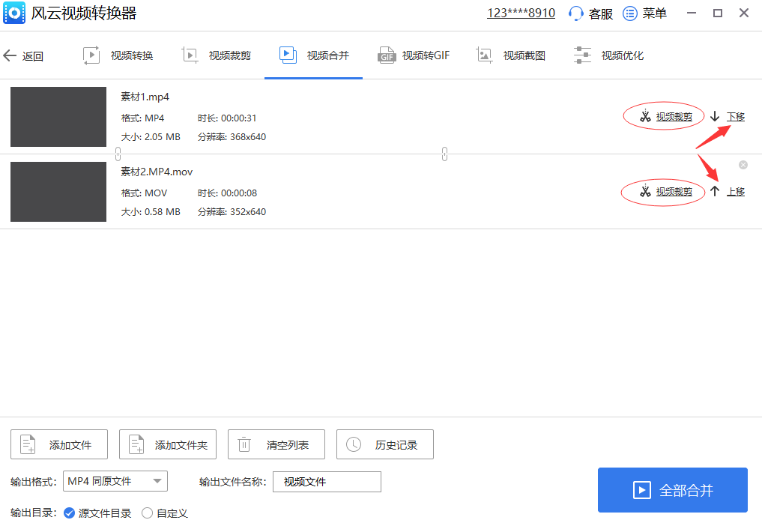The width and height of the screenshot is (762, 532).
Task: Click the 风云视频转换器 app logo icon
Action: coord(14,13)
